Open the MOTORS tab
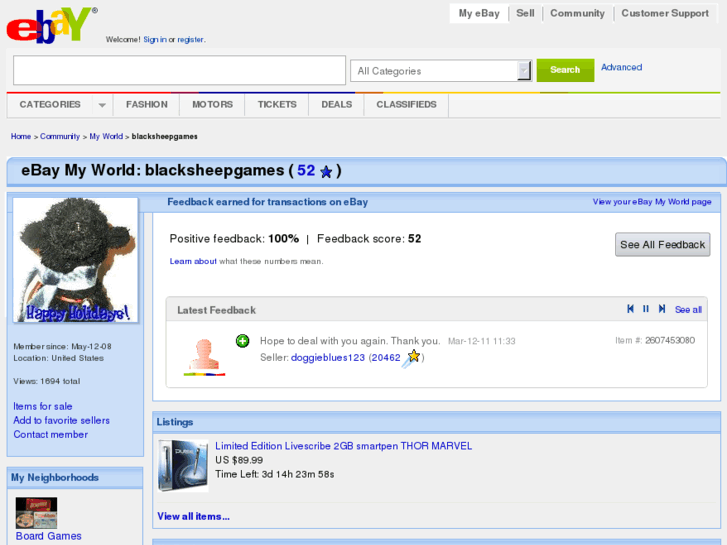The width and height of the screenshot is (727, 545). point(212,105)
